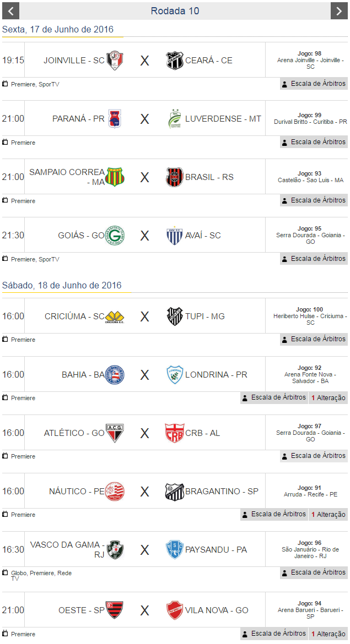Click the Sampaio Correa team crest

point(116,177)
